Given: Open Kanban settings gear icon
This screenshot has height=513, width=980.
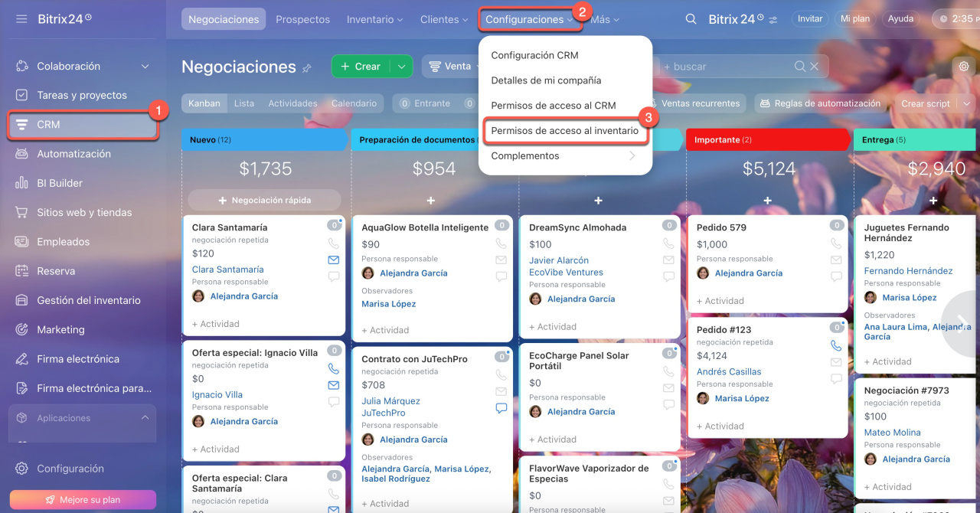Looking at the screenshot, I should coord(964,67).
